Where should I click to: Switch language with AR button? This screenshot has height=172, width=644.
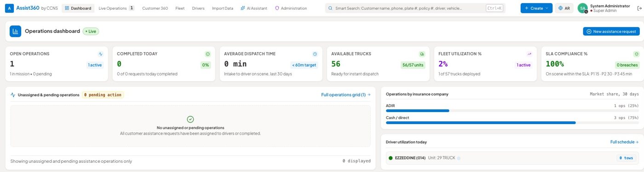(564, 8)
